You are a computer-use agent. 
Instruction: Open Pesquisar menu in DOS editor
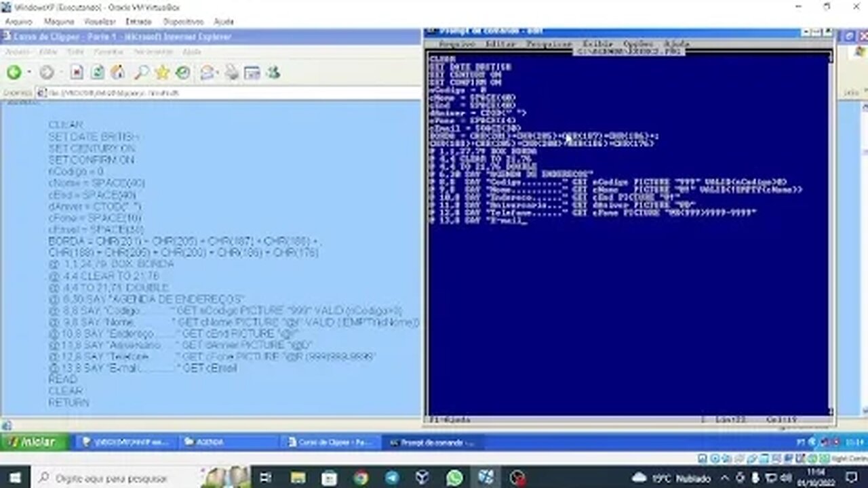549,44
